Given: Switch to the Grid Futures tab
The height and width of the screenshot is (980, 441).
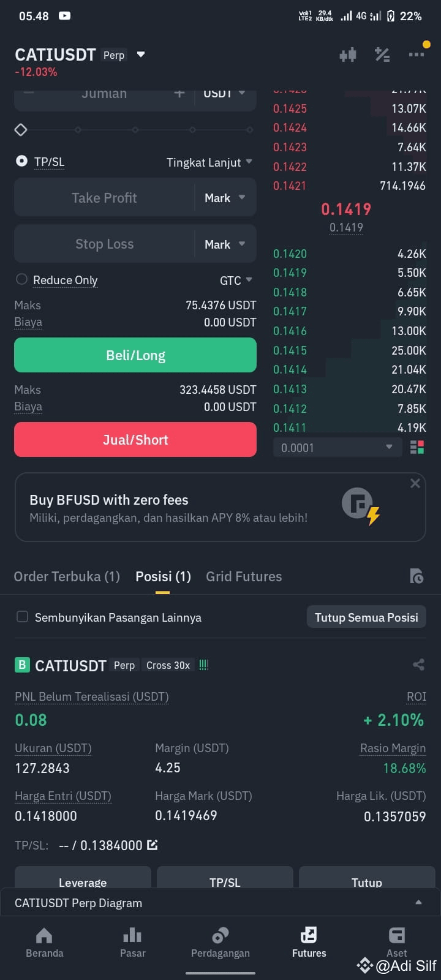Looking at the screenshot, I should pyautogui.click(x=244, y=576).
